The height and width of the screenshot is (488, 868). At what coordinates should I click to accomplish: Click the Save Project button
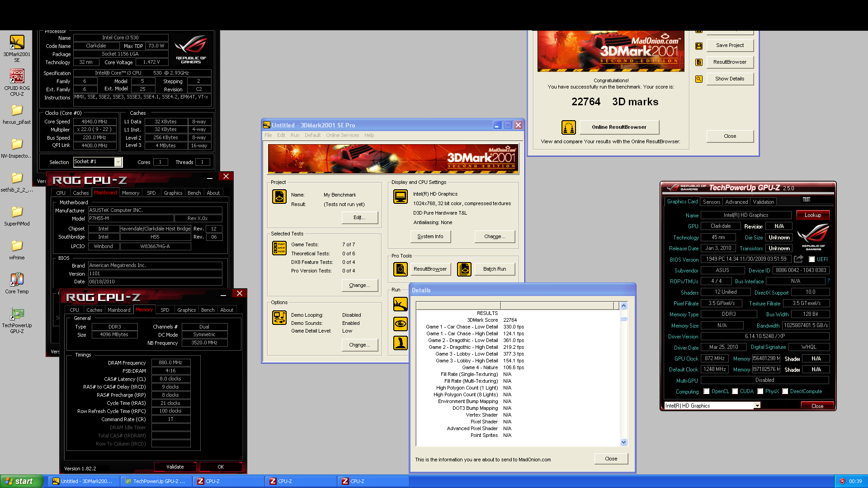click(x=730, y=45)
